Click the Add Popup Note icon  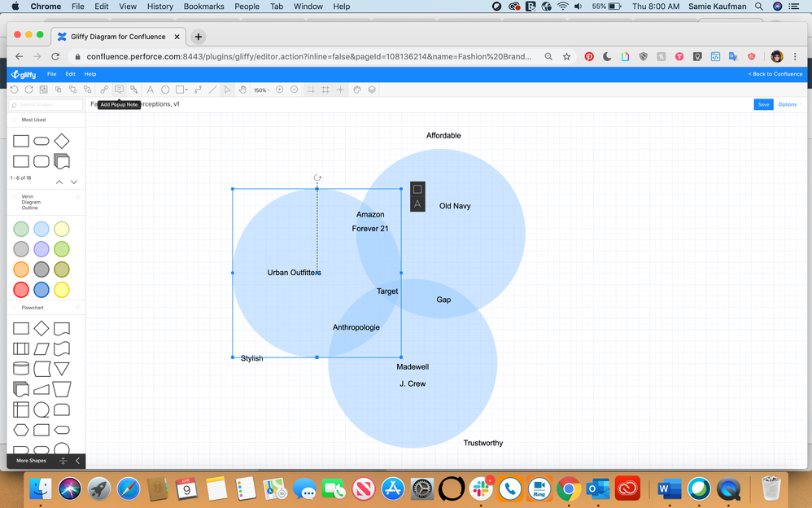119,90
